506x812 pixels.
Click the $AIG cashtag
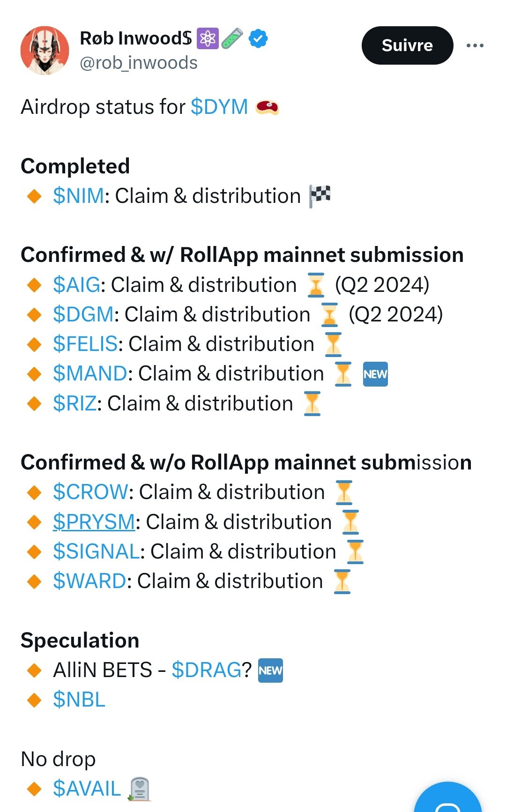click(76, 285)
